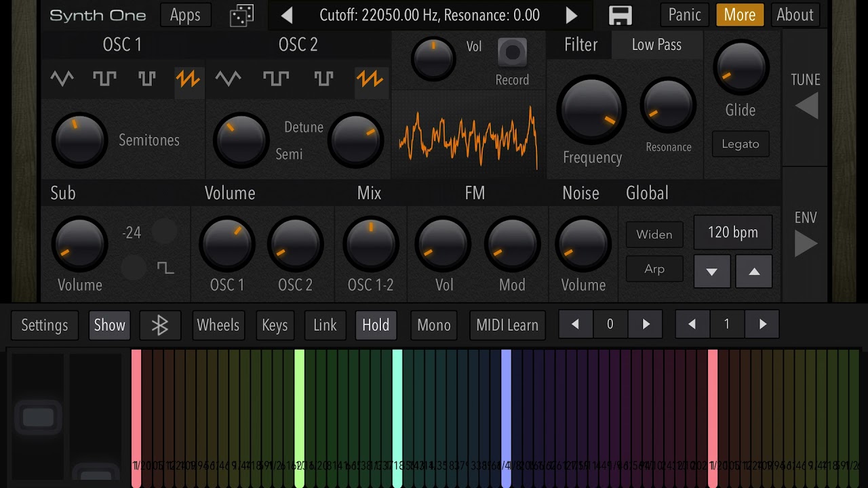This screenshot has width=868, height=488.
Task: Click the filter Frequency knob
Action: click(591, 110)
